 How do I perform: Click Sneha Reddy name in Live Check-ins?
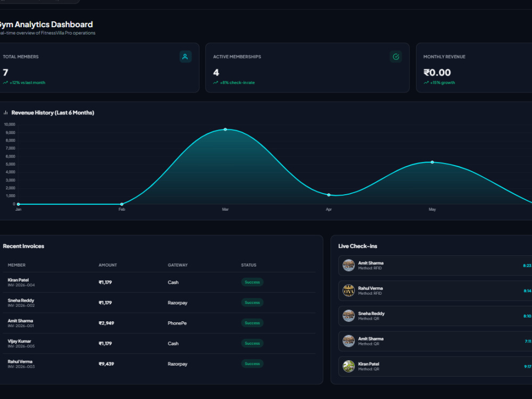[x=371, y=313]
